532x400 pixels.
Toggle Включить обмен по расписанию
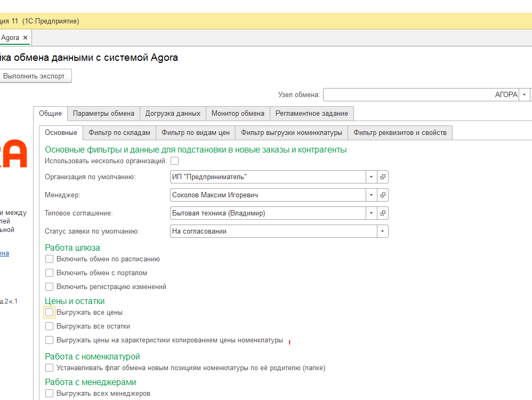pyautogui.click(x=50, y=259)
